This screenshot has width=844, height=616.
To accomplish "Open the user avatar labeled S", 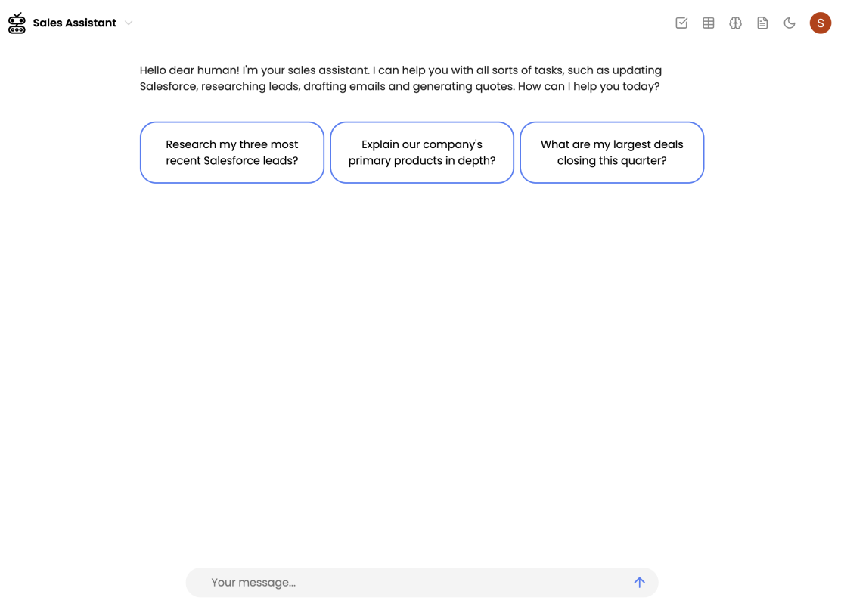I will 820,23.
